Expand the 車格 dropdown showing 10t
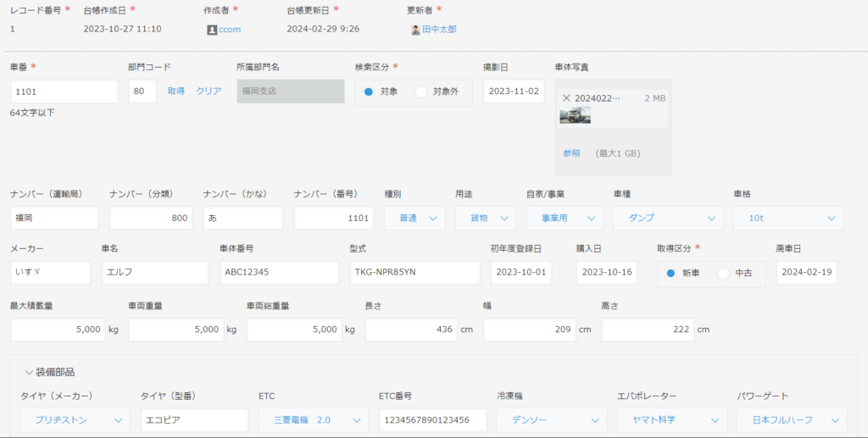The width and height of the screenshot is (868, 438). [788, 218]
